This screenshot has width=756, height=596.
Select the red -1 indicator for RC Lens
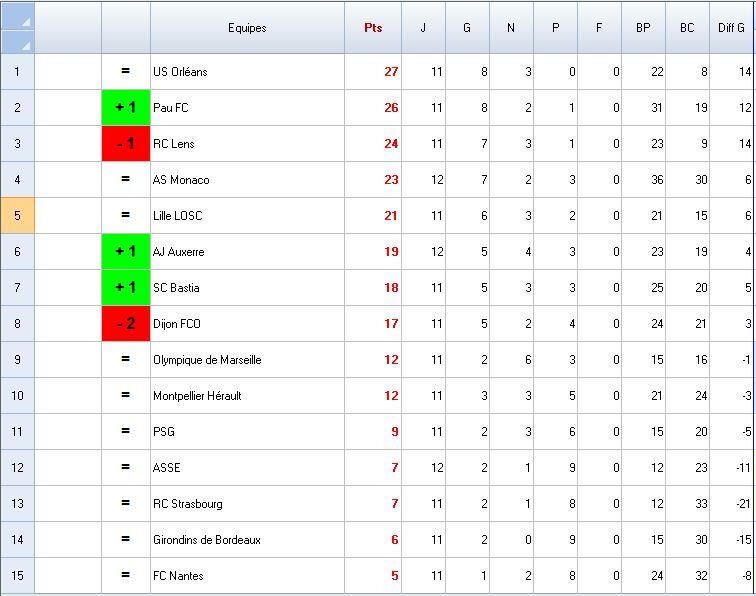(x=126, y=143)
